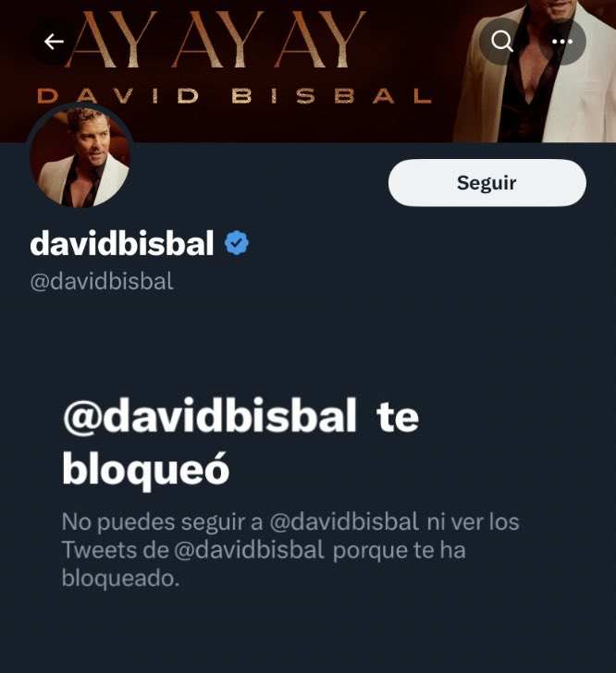This screenshot has width=616, height=673.
Task: Tap the '@davidbisbal te bloqueó' heading
Action: 240,442
